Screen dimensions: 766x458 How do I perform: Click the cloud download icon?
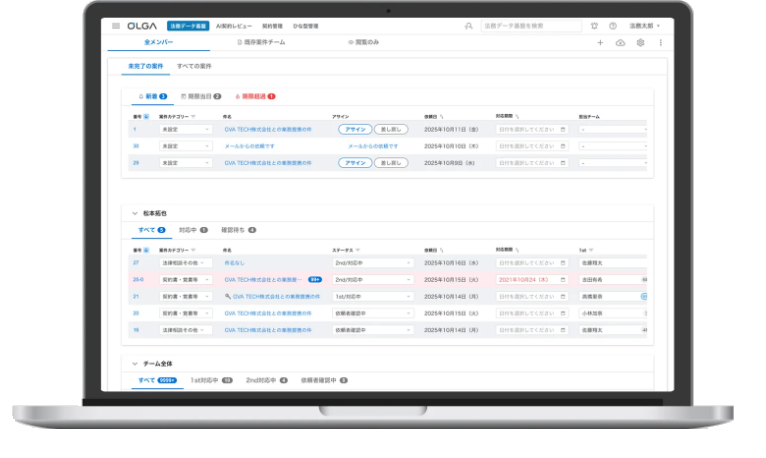620,43
